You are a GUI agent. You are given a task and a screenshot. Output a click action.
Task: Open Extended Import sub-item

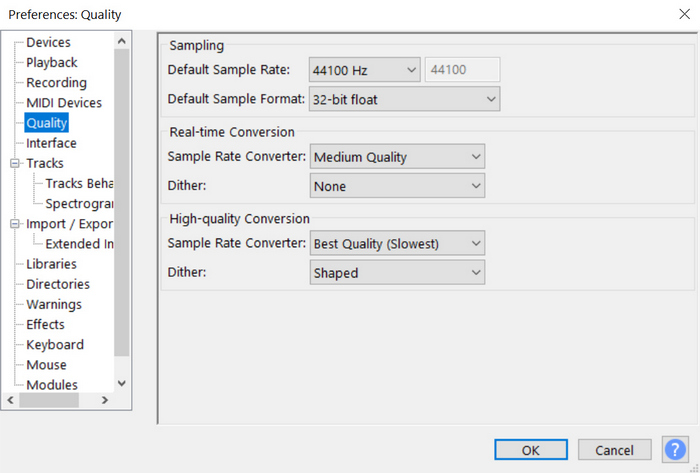point(79,244)
